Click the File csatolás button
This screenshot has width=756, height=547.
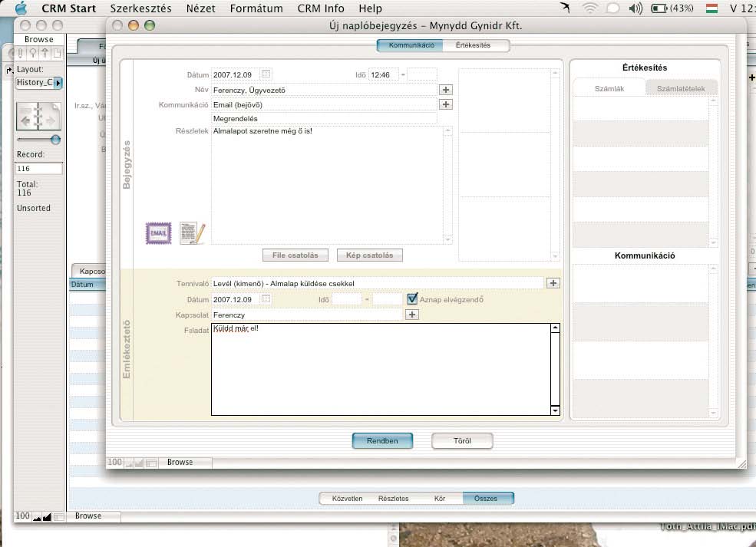(295, 255)
